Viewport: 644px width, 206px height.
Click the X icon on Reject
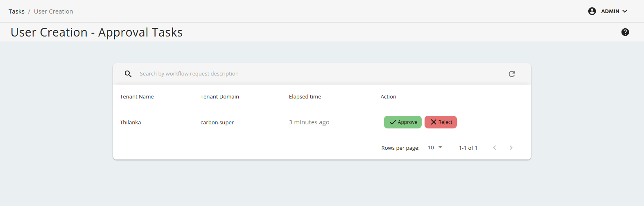[x=433, y=122]
